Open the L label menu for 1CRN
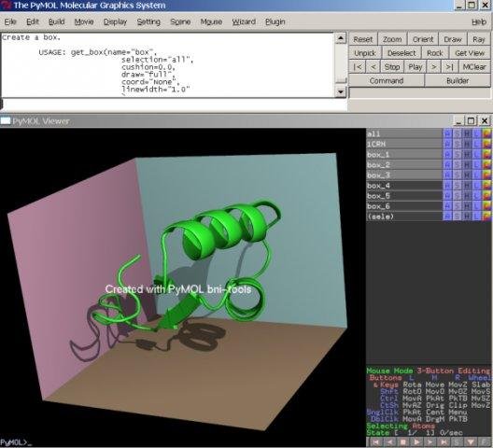Image resolution: width=493 pixels, height=448 pixels. (476, 145)
